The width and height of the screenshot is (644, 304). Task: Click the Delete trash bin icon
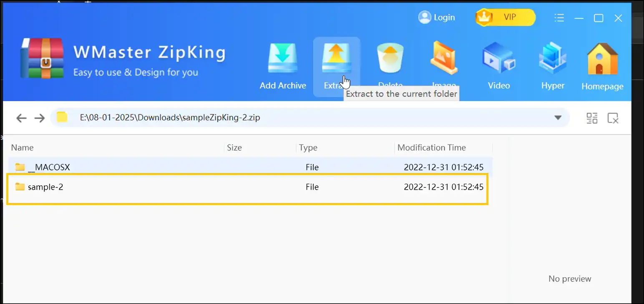(390, 58)
